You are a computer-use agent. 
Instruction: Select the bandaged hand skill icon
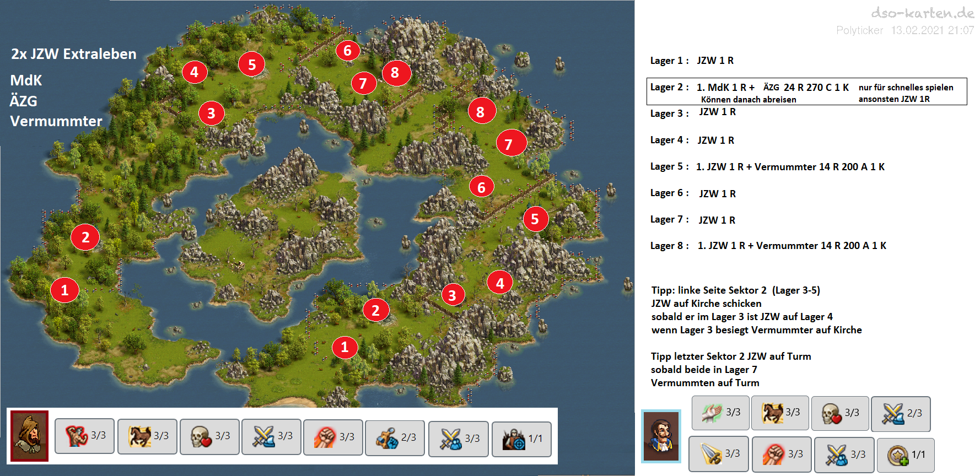(720, 412)
